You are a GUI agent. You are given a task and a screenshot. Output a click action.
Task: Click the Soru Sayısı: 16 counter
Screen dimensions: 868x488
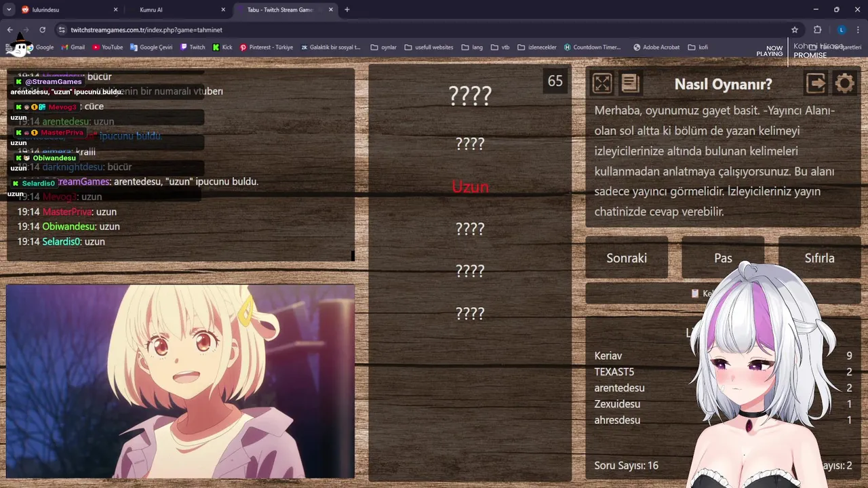click(x=627, y=466)
